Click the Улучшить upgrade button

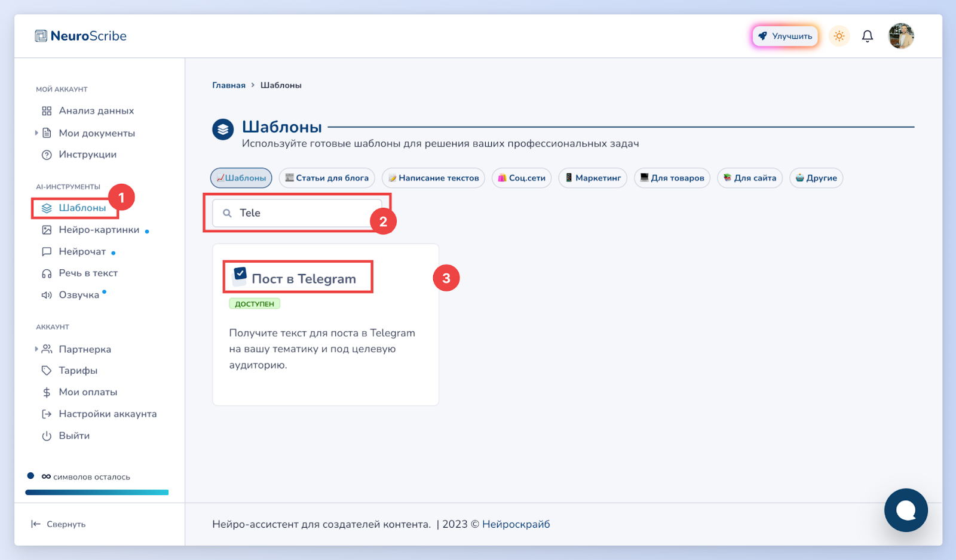pyautogui.click(x=785, y=36)
